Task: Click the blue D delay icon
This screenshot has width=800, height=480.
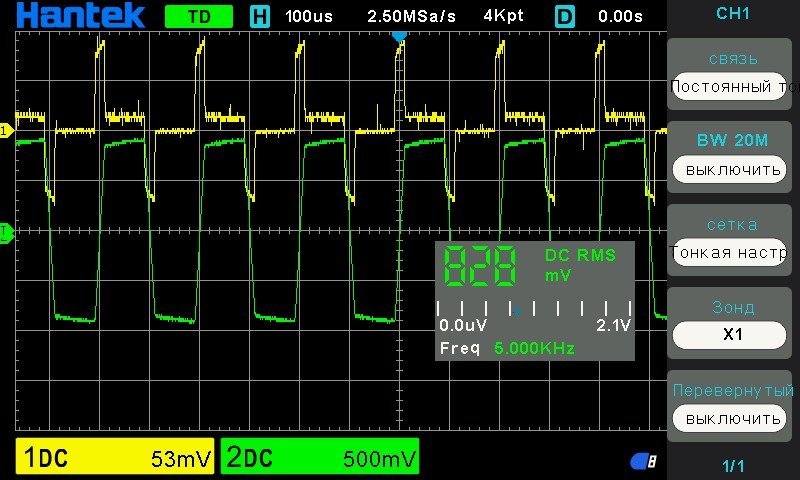Action: pyautogui.click(x=565, y=17)
